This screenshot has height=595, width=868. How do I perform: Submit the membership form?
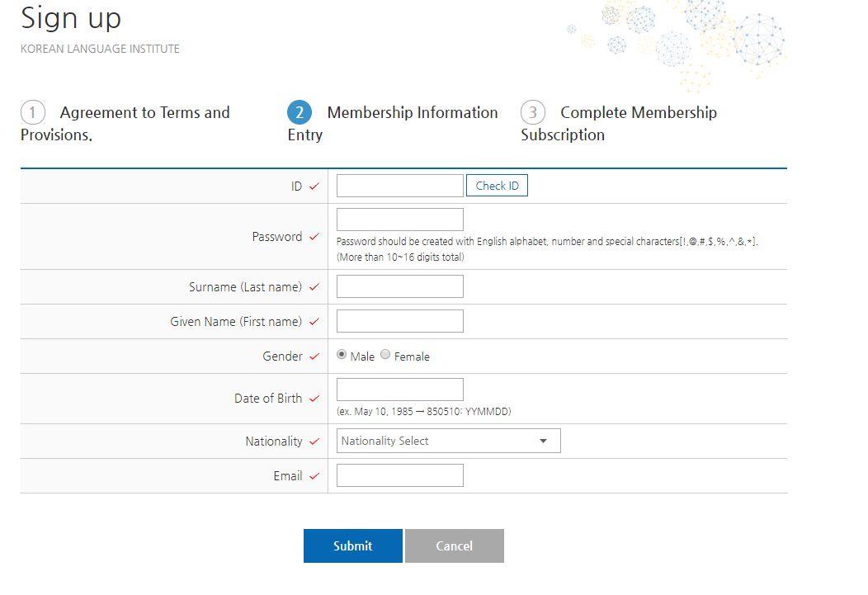(x=352, y=545)
